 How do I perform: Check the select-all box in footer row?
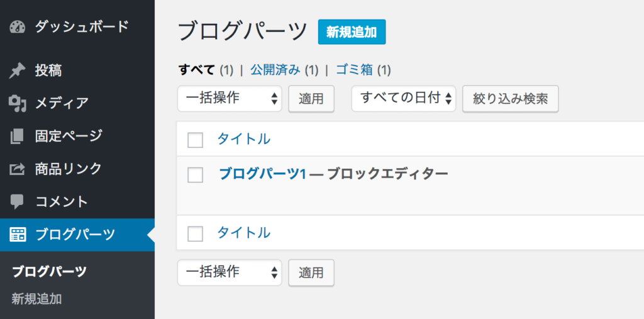point(195,233)
